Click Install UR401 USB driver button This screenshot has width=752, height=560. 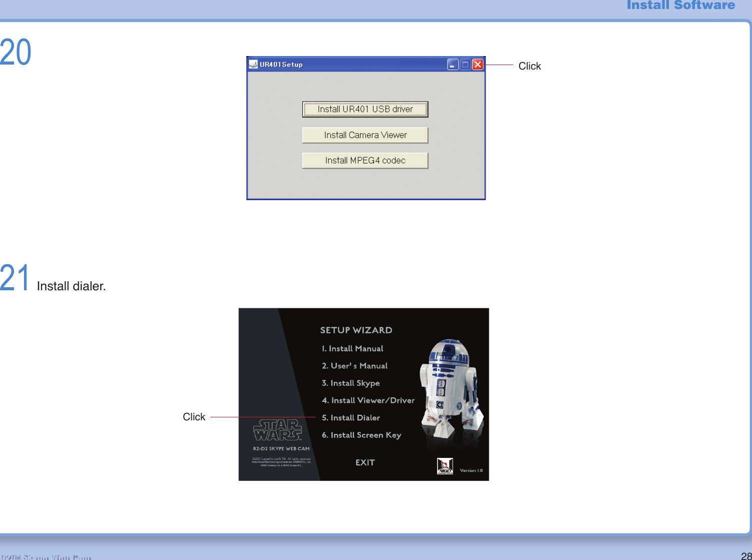pos(365,109)
